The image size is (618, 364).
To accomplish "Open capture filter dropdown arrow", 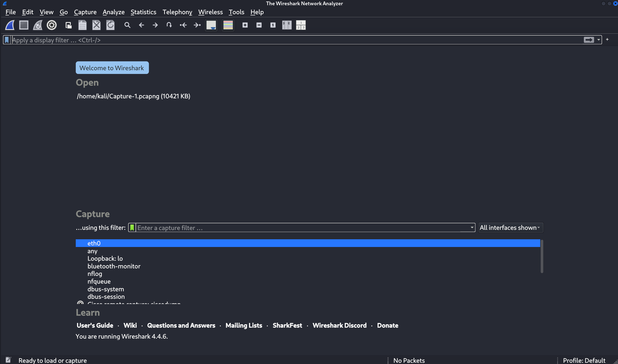I will (472, 228).
